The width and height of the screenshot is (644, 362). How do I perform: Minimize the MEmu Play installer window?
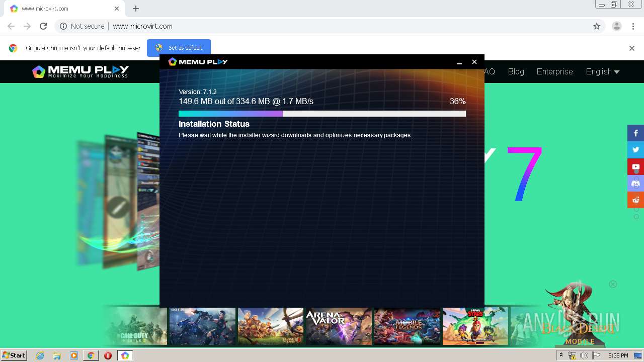(459, 62)
